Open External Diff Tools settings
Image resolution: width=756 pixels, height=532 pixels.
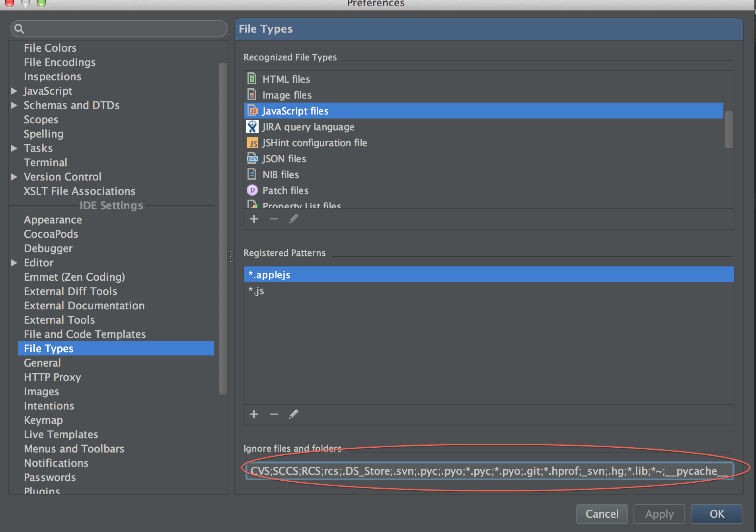pos(70,291)
